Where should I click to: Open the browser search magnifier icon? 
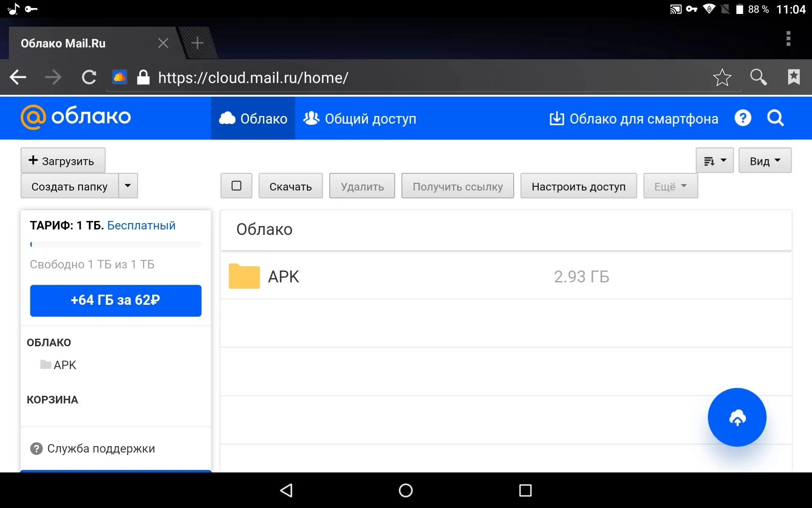758,77
